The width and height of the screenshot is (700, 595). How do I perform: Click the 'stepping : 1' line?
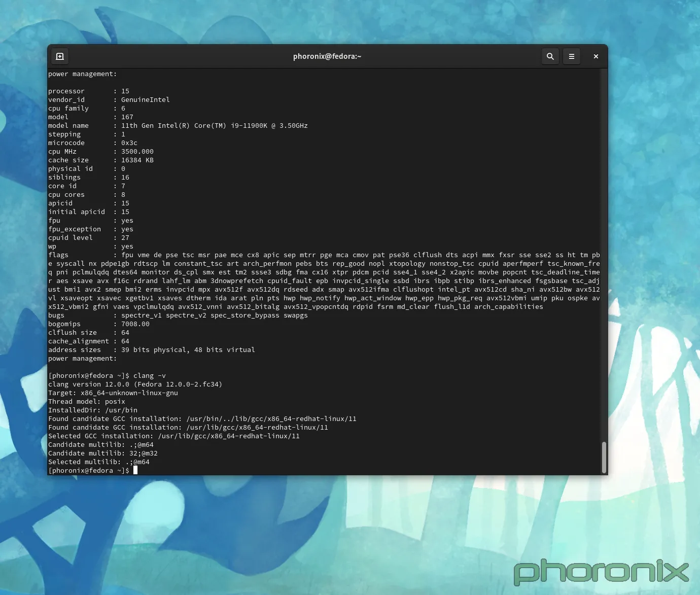click(87, 134)
